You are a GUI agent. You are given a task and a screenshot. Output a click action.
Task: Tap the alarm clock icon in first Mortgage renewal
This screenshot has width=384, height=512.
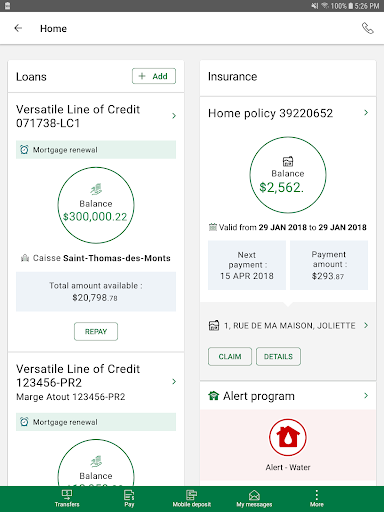click(x=24, y=150)
